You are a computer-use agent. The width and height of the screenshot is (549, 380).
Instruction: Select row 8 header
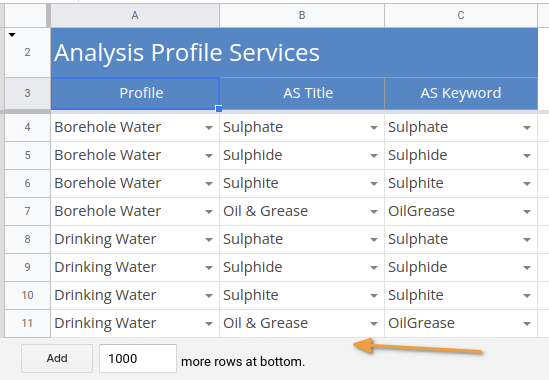[27, 239]
